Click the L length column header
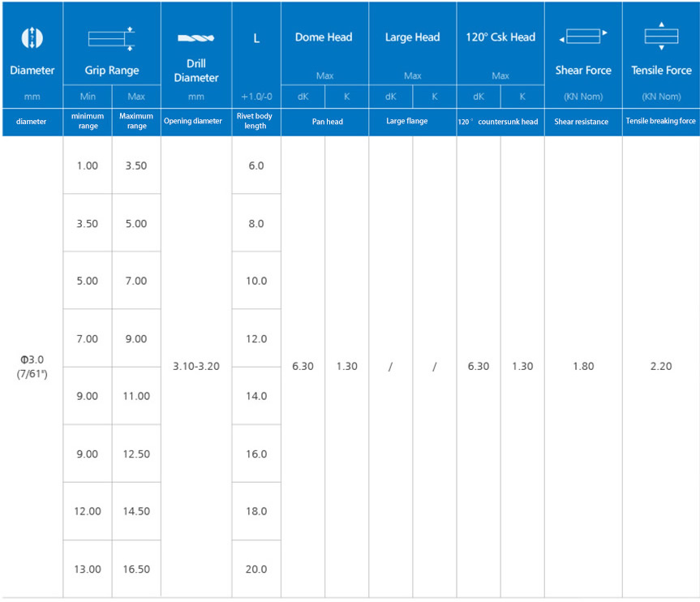700x602 pixels. (x=256, y=37)
